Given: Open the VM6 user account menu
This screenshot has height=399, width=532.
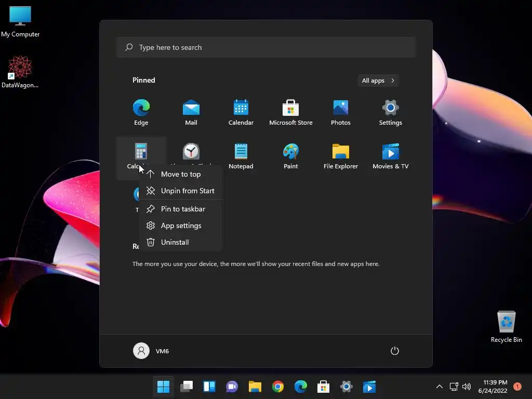Looking at the screenshot, I should 151,351.
